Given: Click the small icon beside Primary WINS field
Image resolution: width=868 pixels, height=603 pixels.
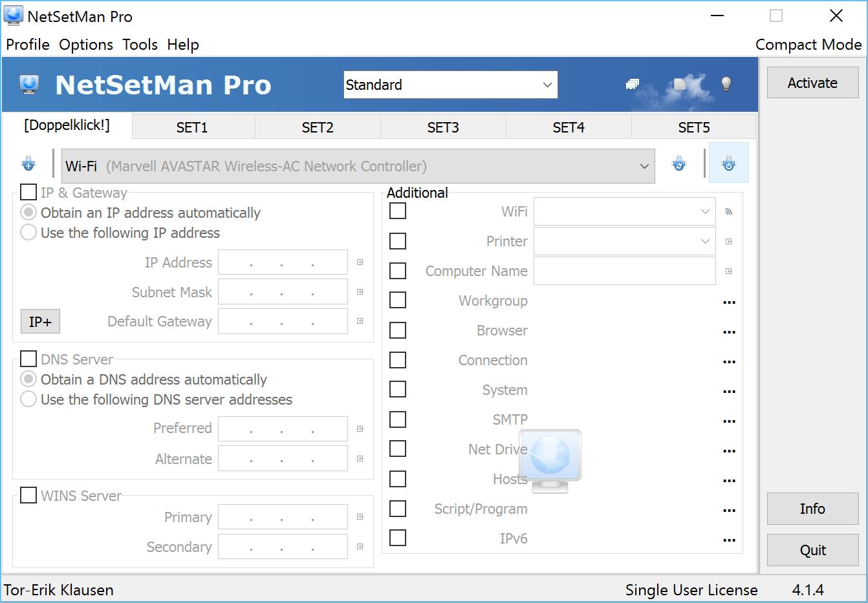Looking at the screenshot, I should (360, 517).
